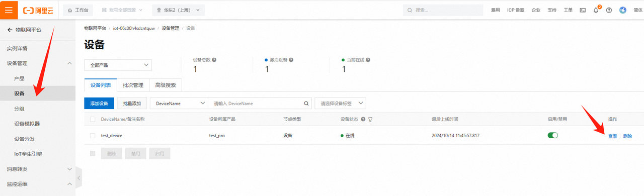The width and height of the screenshot is (644, 196).
Task: Open the help question mark icon
Action: (x=609, y=10)
